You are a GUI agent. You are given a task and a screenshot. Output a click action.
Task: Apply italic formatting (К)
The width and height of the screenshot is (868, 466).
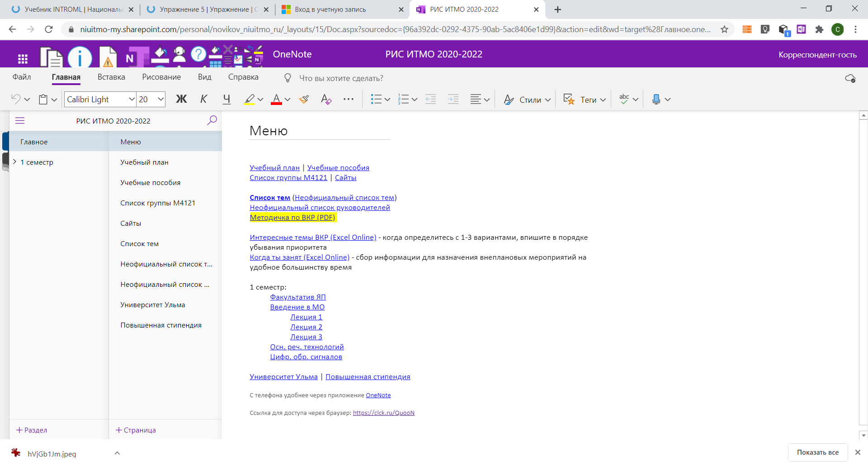click(203, 99)
